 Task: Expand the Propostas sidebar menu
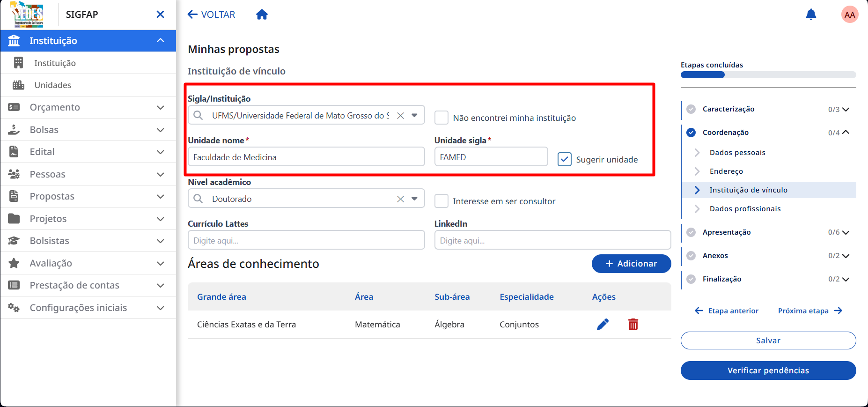(160, 196)
